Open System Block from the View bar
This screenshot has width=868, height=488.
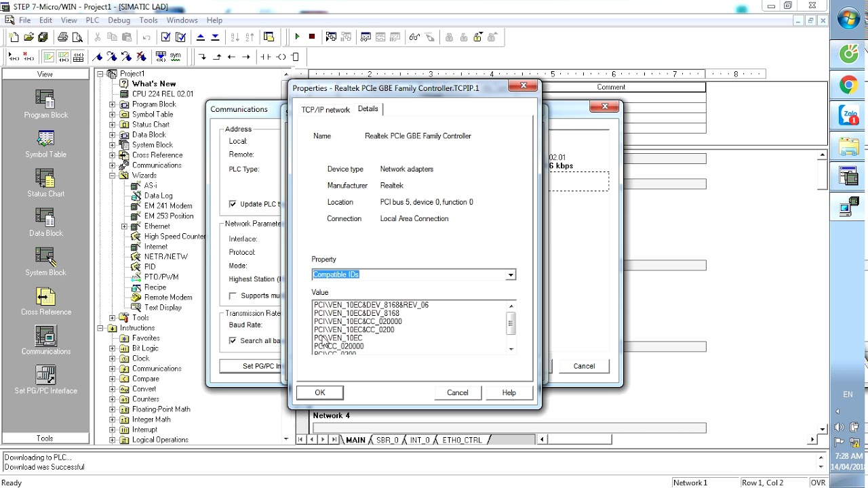click(45, 262)
